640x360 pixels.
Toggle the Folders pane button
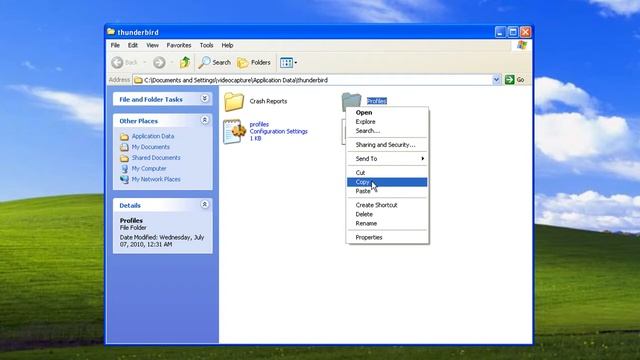254,62
